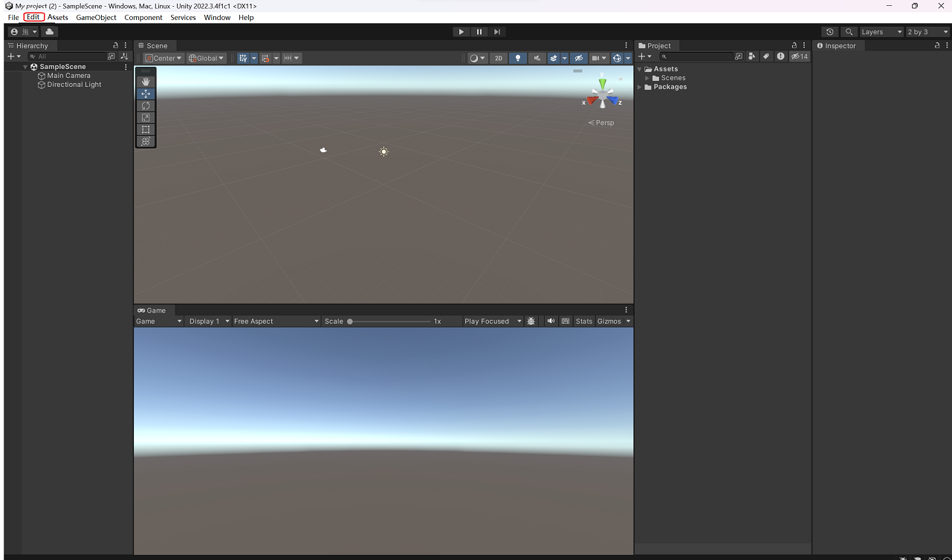Open the GameObject menu
952x560 pixels.
96,17
